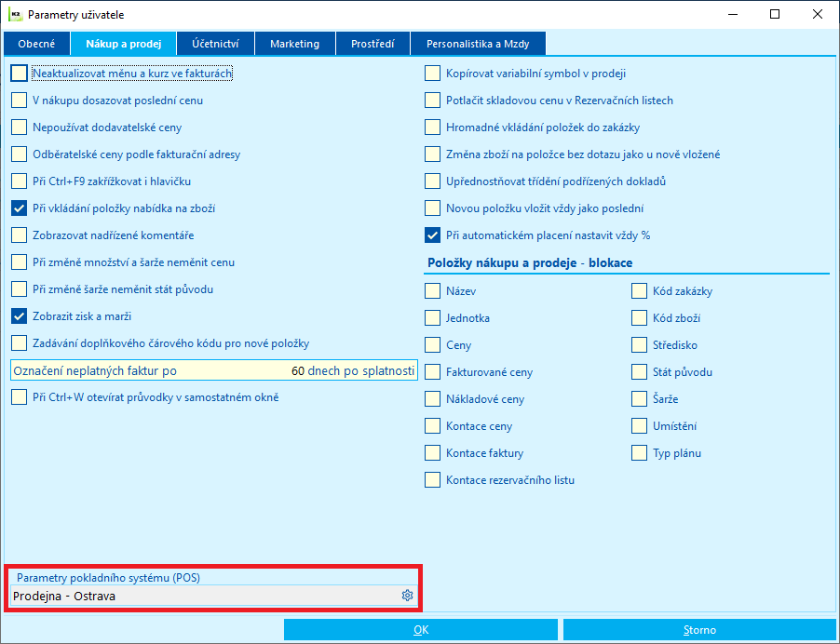Toggle the Nákladové ceny checkbox
The height and width of the screenshot is (644, 840).
pyautogui.click(x=432, y=399)
